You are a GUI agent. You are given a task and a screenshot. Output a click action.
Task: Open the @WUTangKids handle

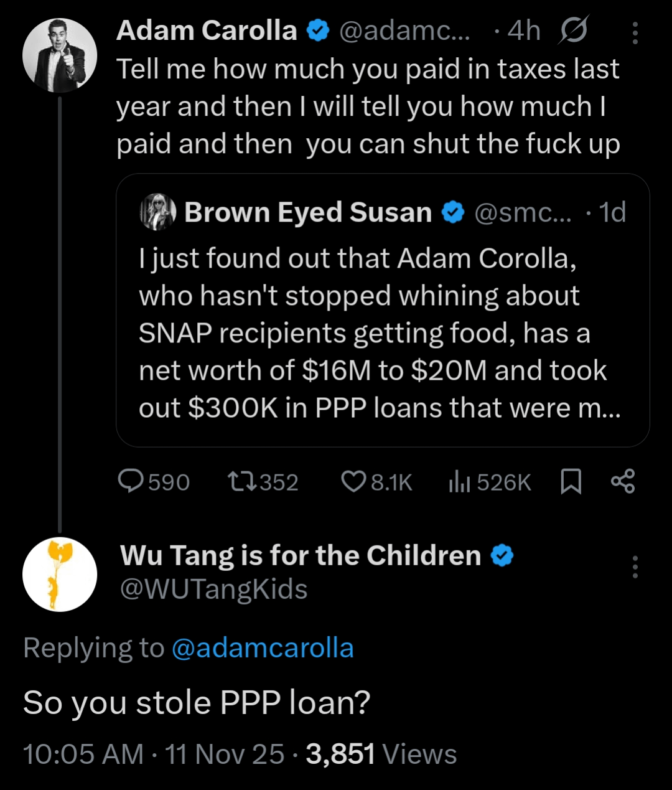[213, 589]
